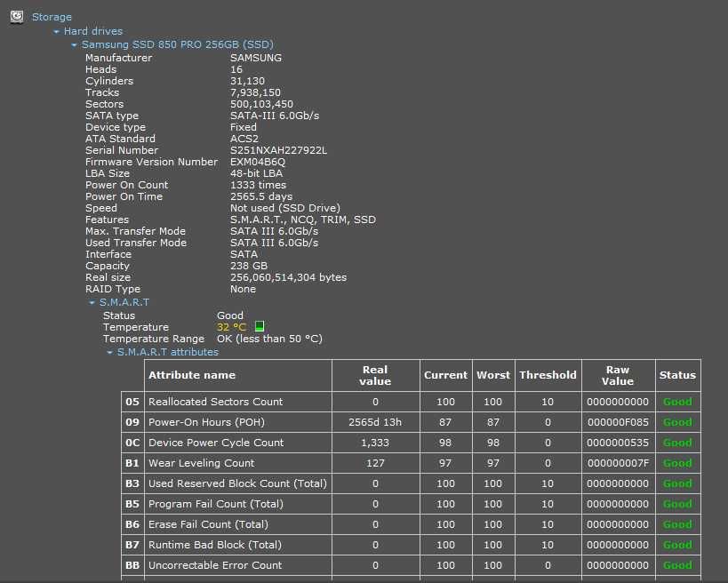Click the Storage section icon

point(17,16)
